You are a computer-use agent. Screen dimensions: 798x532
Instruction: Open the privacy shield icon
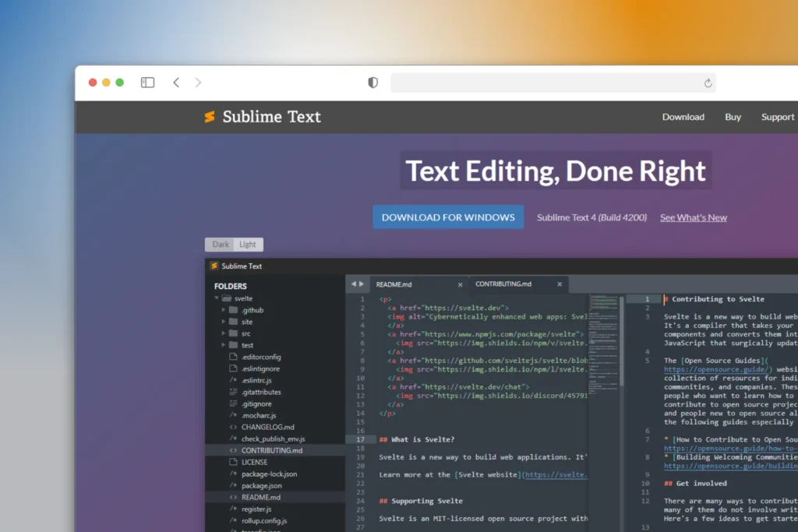(x=373, y=83)
